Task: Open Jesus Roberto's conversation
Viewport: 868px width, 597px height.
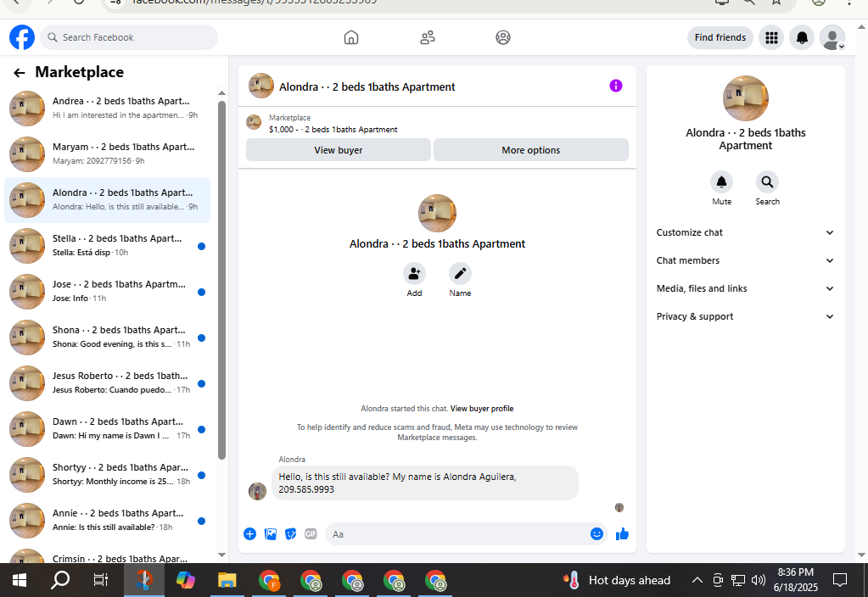Action: tap(108, 383)
